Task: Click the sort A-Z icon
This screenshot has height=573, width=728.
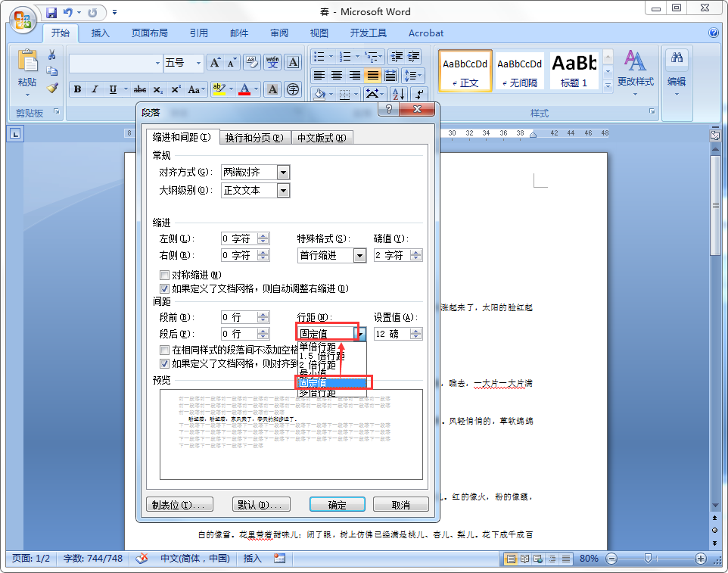Action: tap(398, 94)
